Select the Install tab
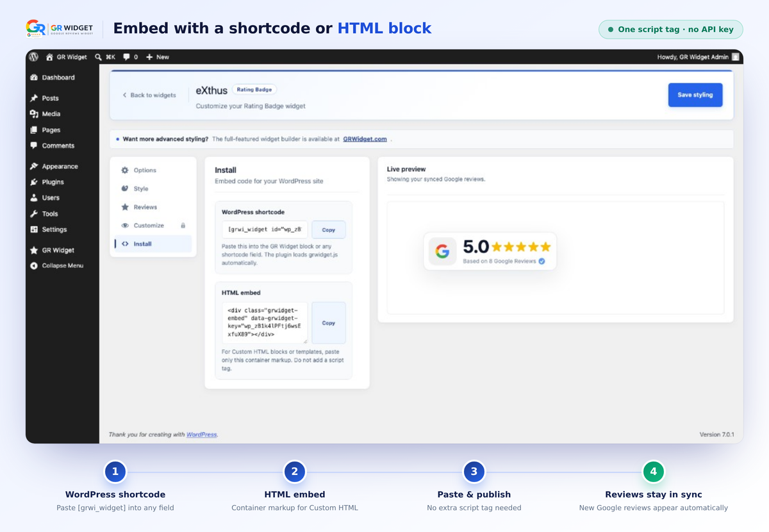 tap(153, 244)
